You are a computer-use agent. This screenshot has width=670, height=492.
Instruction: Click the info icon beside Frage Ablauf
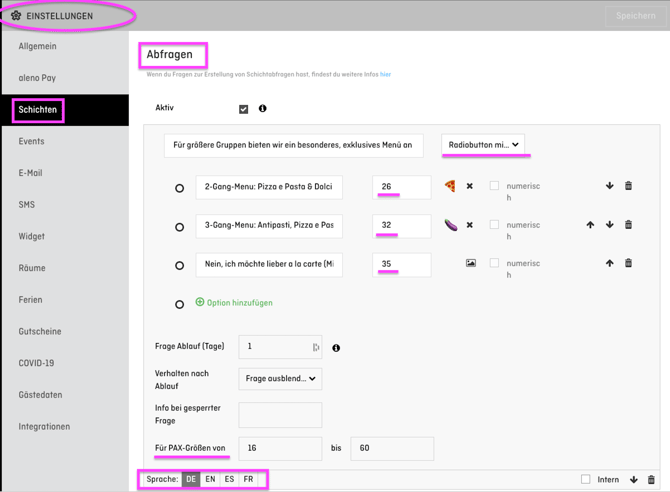(x=336, y=348)
